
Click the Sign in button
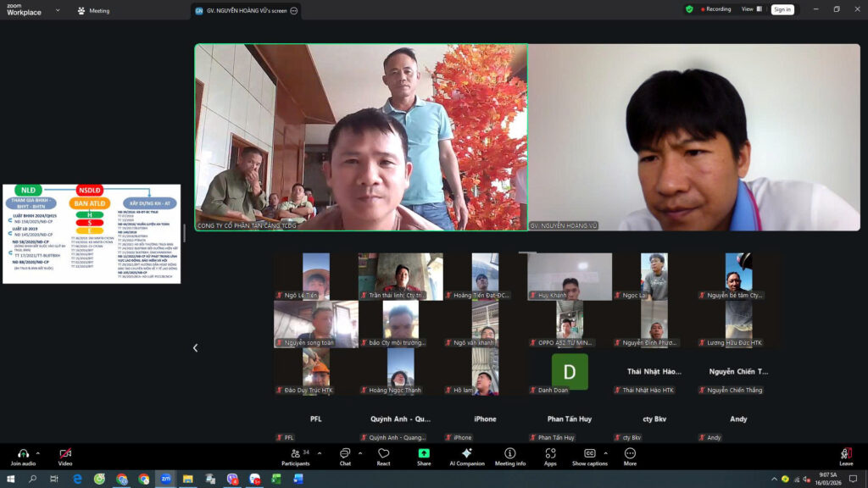pos(782,9)
